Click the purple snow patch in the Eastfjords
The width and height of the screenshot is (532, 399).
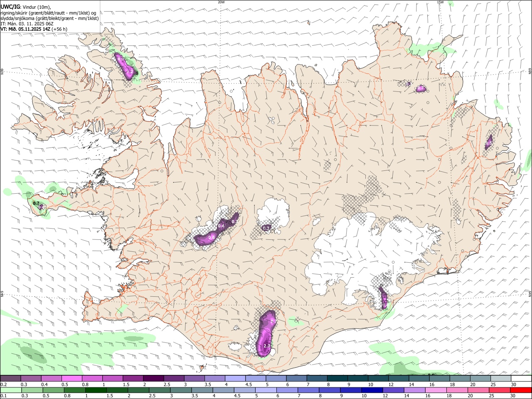(489, 142)
